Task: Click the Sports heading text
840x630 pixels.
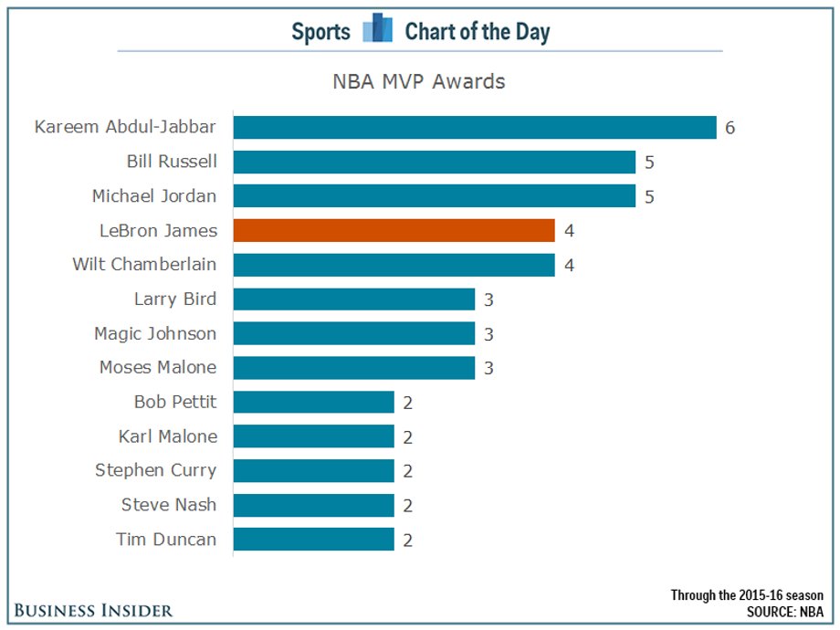Action: pos(320,32)
